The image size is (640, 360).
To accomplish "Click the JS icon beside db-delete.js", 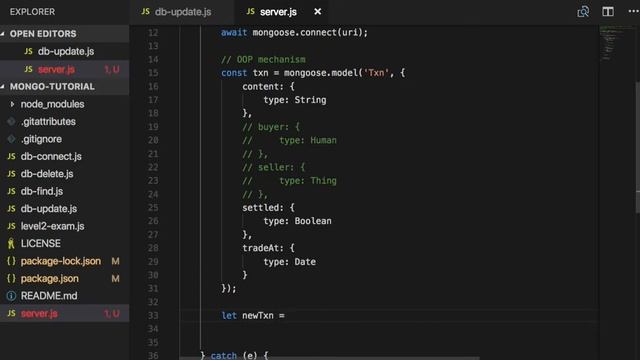I will tap(11, 174).
